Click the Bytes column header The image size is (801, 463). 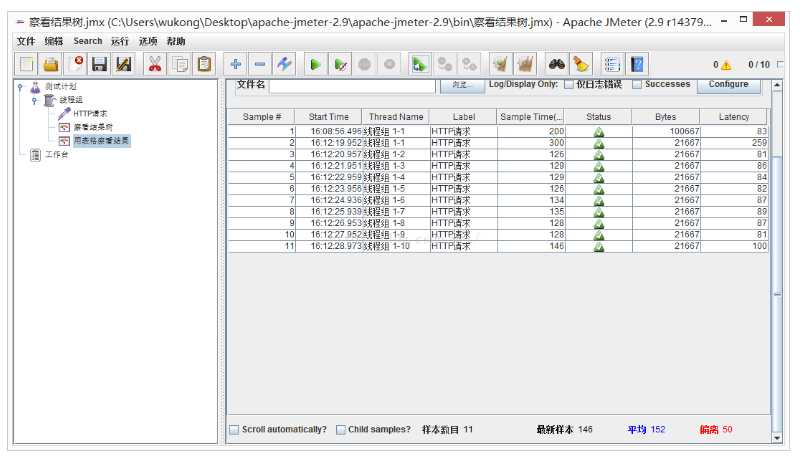[x=666, y=117]
